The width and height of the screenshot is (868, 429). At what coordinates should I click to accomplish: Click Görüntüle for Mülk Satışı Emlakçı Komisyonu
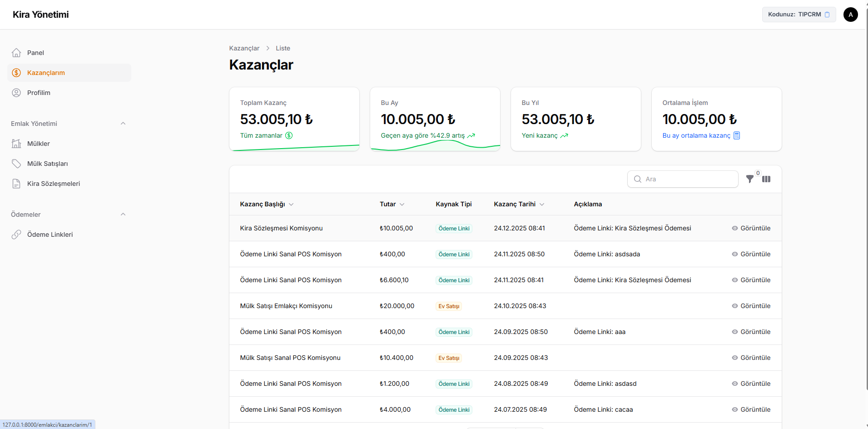click(x=751, y=306)
